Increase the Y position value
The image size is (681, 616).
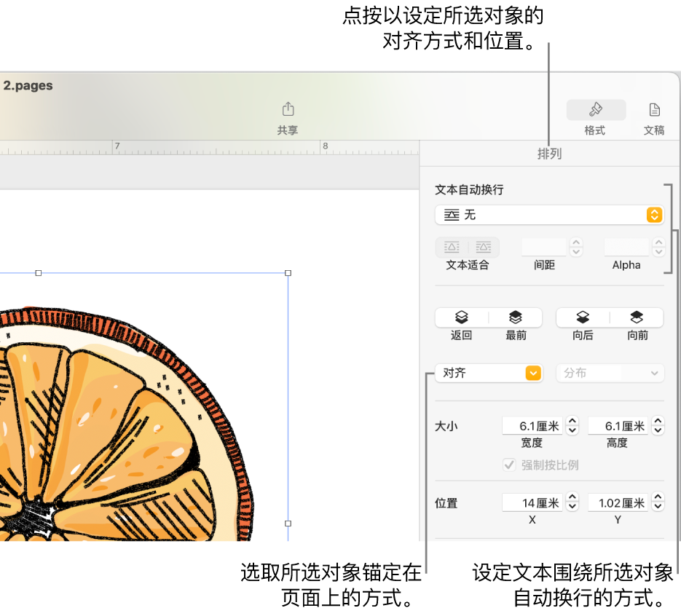click(x=658, y=498)
